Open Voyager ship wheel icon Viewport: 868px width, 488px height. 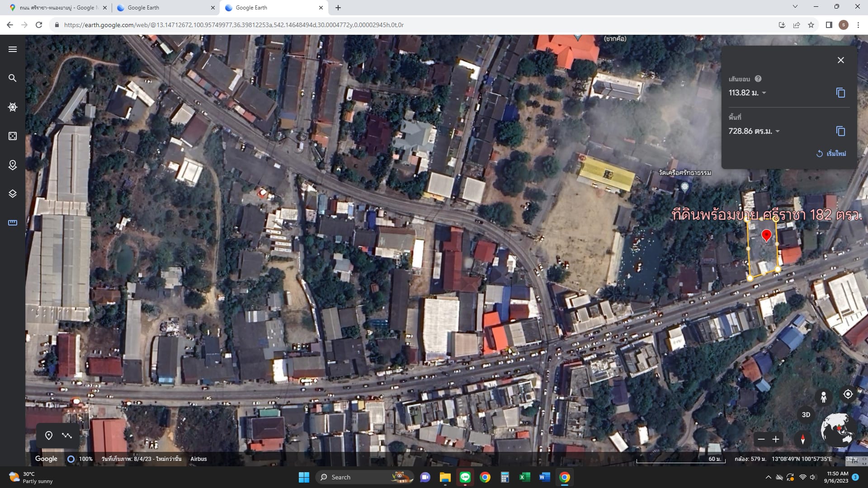click(13, 107)
